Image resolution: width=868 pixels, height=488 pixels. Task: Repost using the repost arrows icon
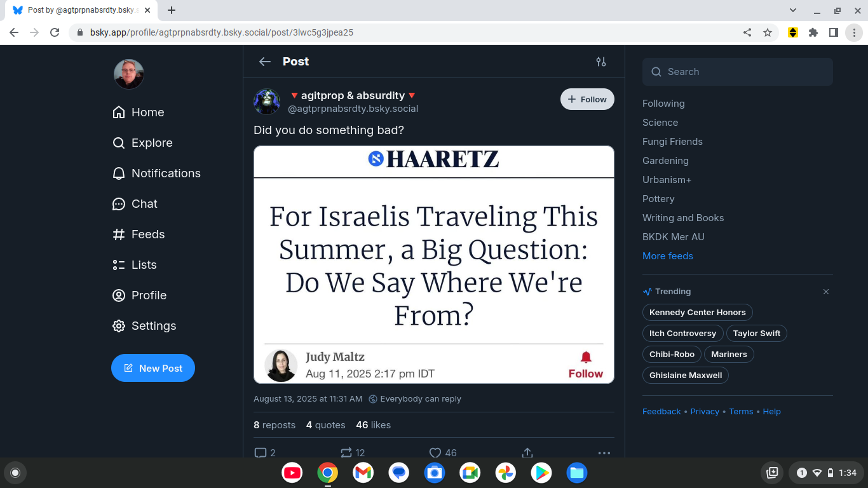[x=346, y=452]
